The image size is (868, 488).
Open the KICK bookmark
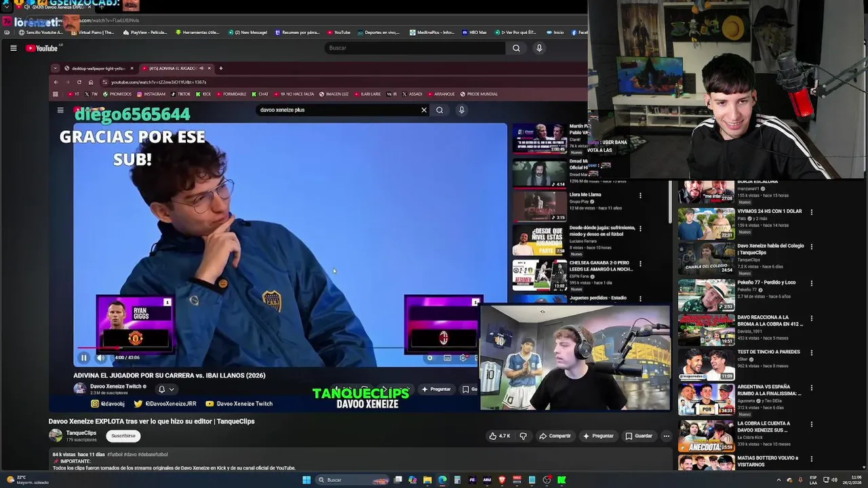[x=203, y=94]
